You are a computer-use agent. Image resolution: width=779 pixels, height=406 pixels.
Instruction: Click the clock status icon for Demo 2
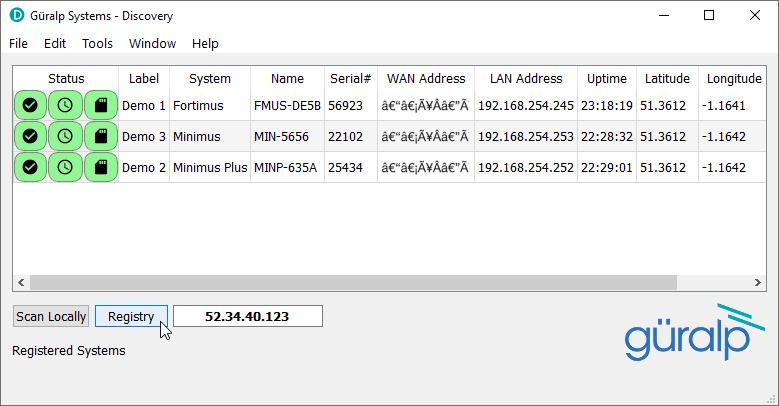65,167
